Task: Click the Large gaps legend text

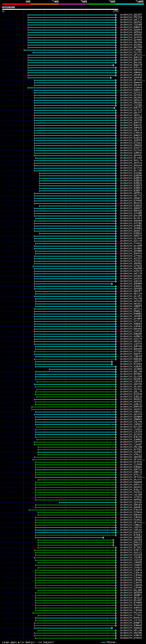Action: point(28,642)
